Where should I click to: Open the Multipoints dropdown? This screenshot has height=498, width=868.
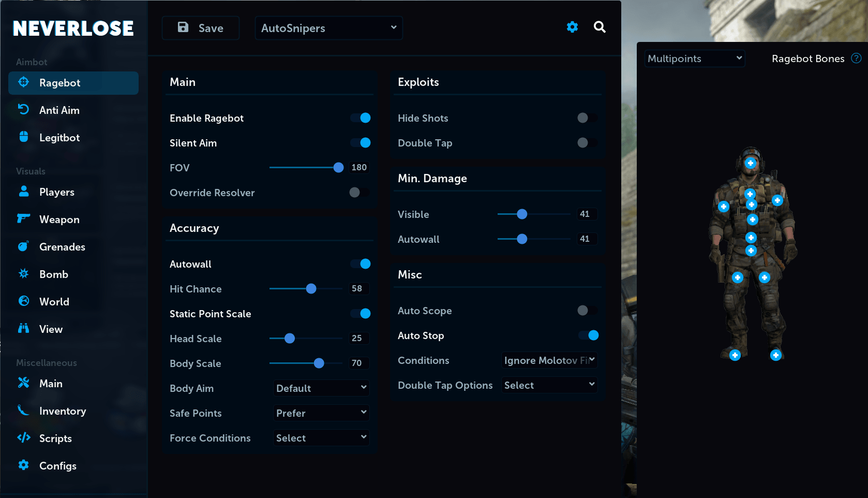click(695, 58)
